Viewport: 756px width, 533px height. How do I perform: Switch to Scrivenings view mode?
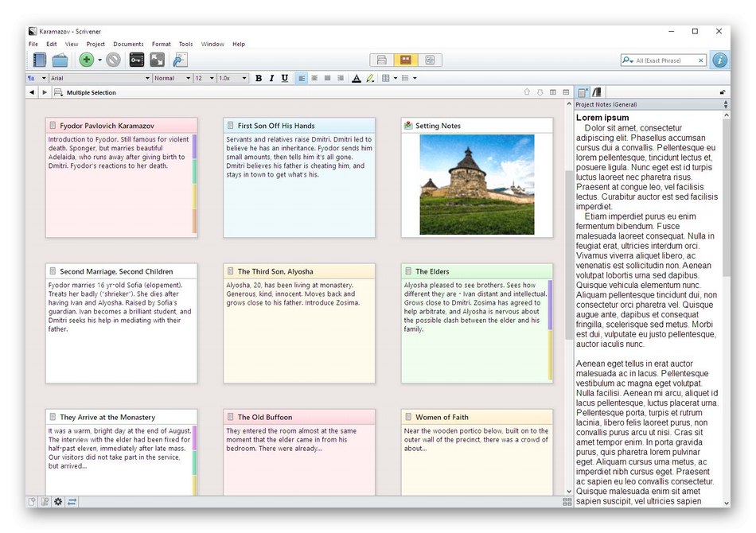coord(381,60)
